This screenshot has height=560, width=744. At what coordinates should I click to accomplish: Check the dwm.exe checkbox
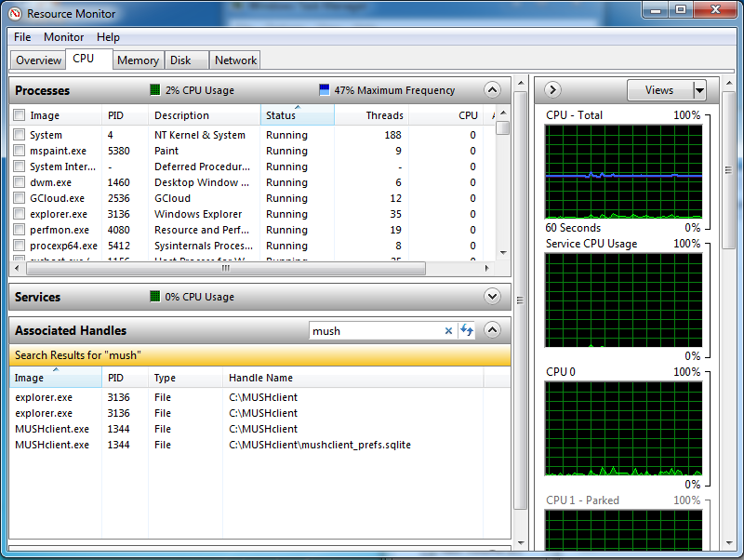pyautogui.click(x=20, y=181)
